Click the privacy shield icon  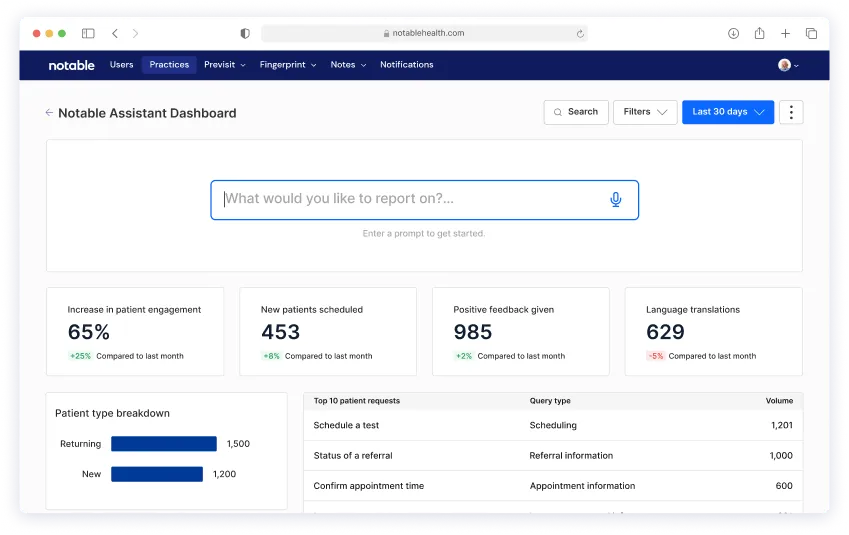pos(245,34)
